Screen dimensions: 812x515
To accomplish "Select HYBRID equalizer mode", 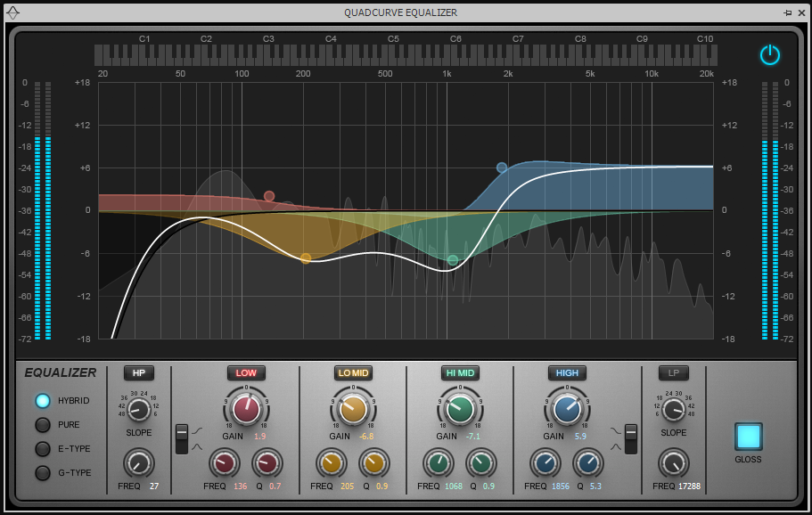I will [43, 401].
